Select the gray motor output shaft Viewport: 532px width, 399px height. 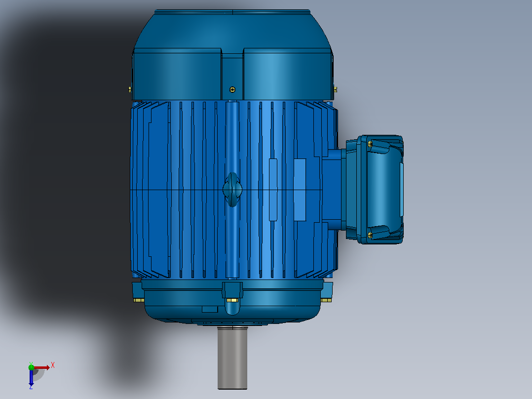point(232,358)
